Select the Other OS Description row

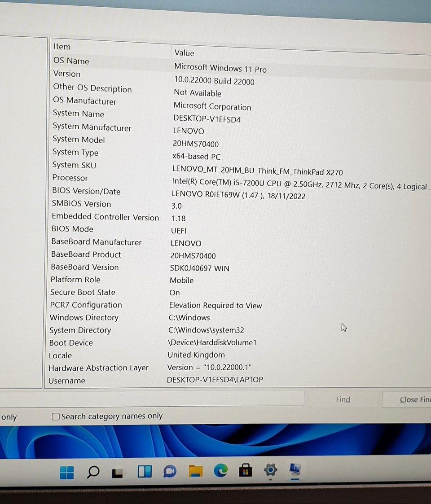[x=92, y=88]
